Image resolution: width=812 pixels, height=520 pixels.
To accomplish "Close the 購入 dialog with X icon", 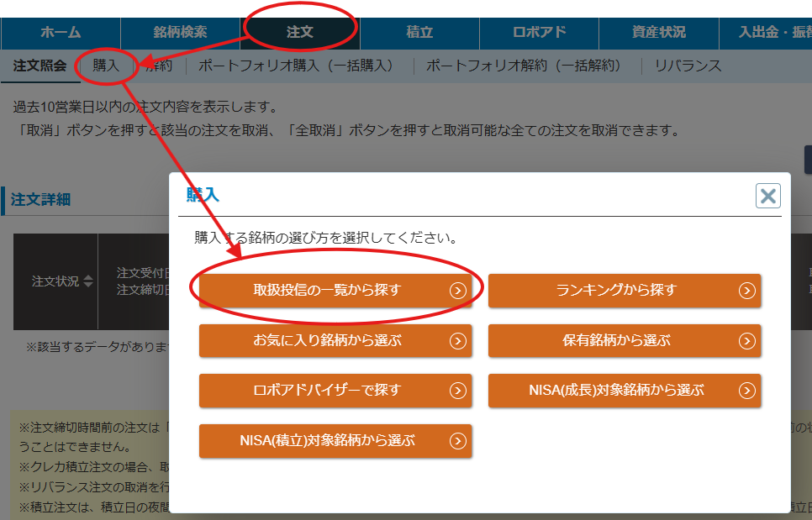I will tap(767, 196).
